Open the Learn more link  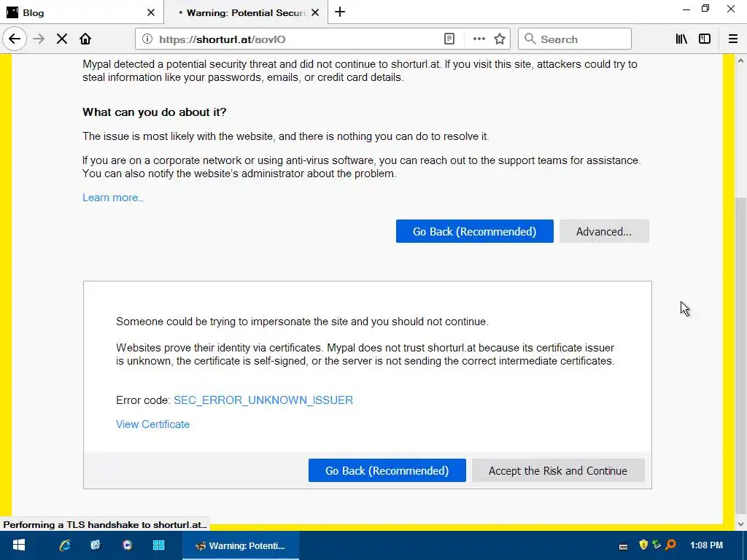(x=113, y=198)
